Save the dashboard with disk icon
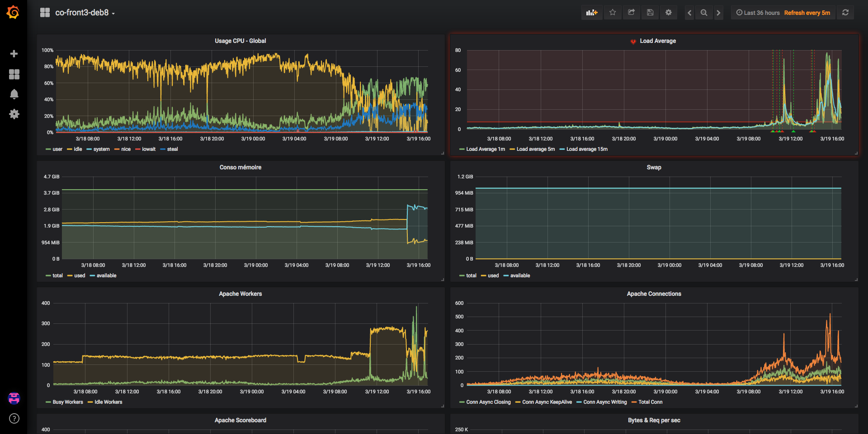This screenshot has height=434, width=868. (650, 13)
